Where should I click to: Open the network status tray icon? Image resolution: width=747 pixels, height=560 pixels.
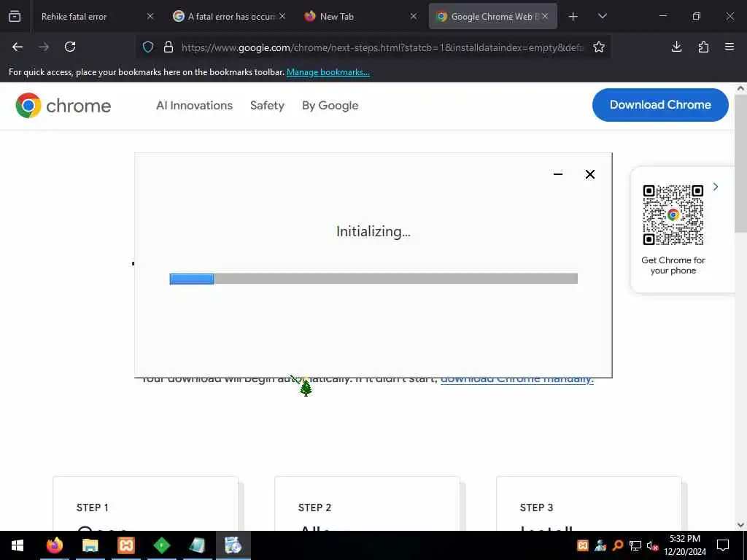(635, 545)
